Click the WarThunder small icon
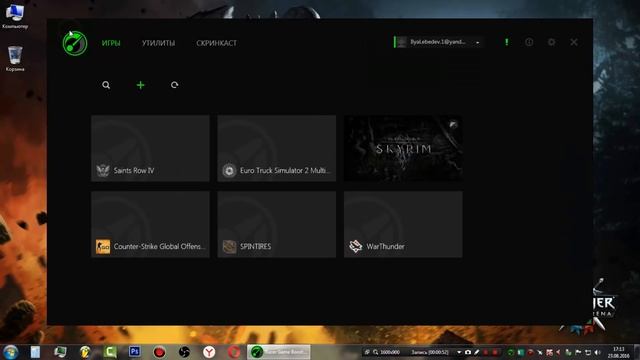Viewport: 640px width, 360px height. (x=356, y=247)
